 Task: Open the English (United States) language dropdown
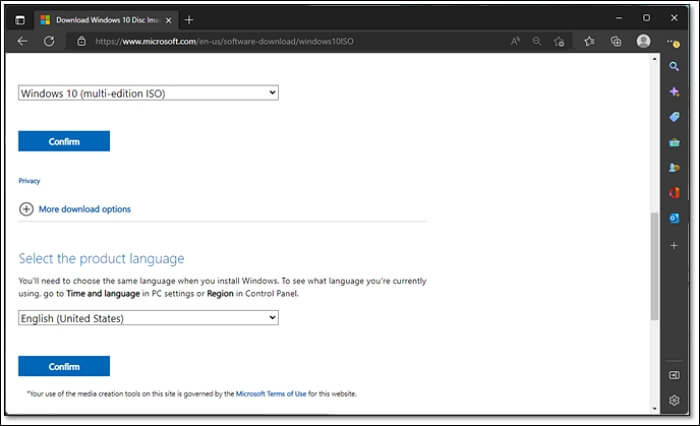pos(148,318)
